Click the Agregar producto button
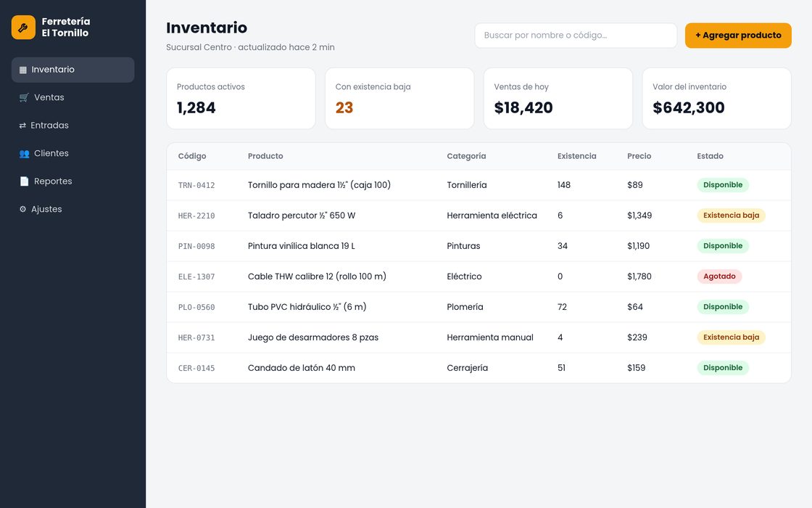 tap(738, 36)
